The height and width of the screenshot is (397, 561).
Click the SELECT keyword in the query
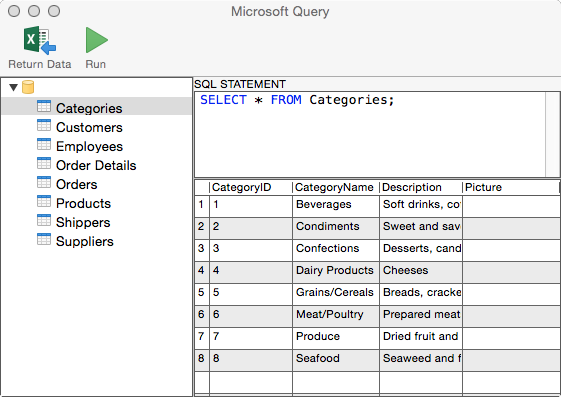223,100
